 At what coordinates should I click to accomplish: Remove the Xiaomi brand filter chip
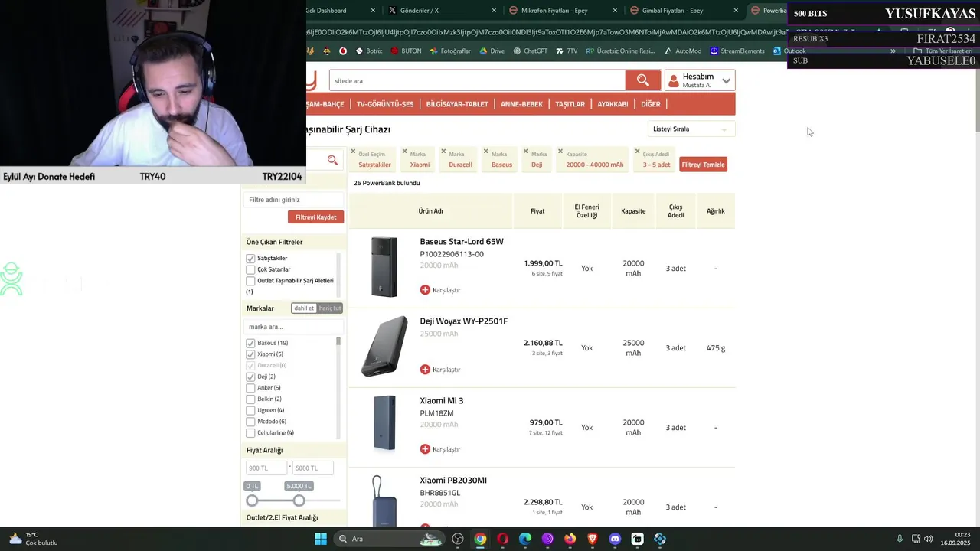coord(403,151)
